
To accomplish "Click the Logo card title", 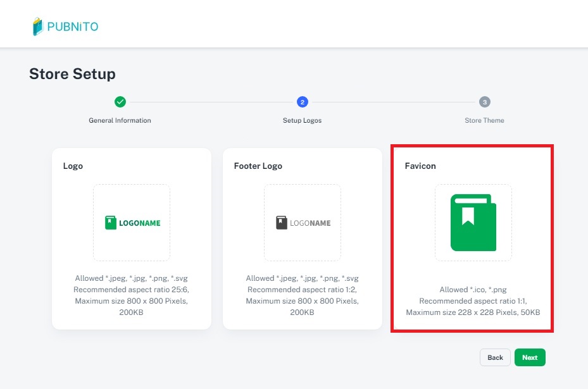I will (x=73, y=166).
